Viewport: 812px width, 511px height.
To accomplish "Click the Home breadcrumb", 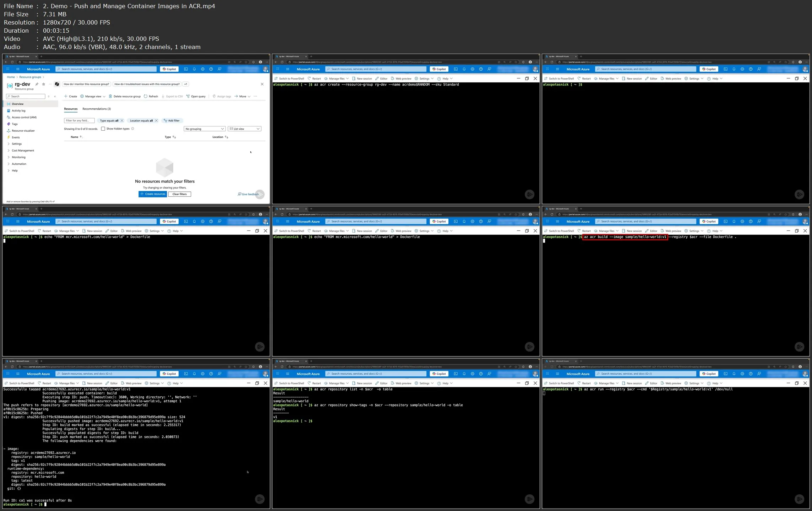I will 11,77.
